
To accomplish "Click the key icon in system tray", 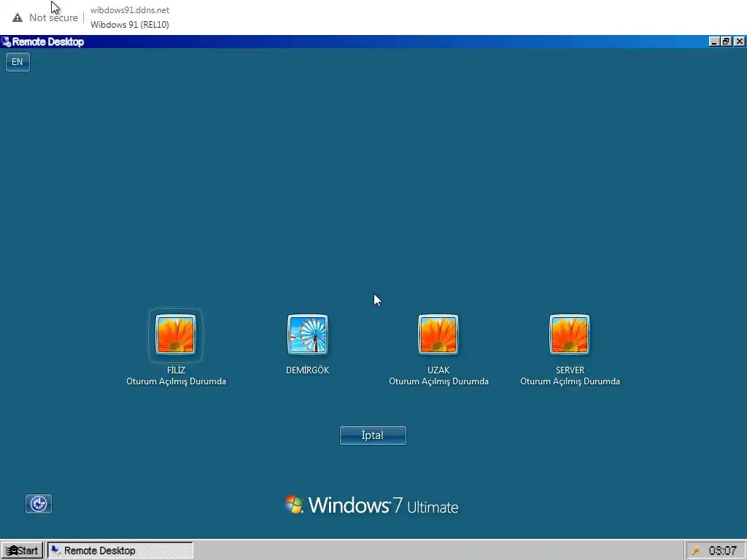I will click(695, 551).
